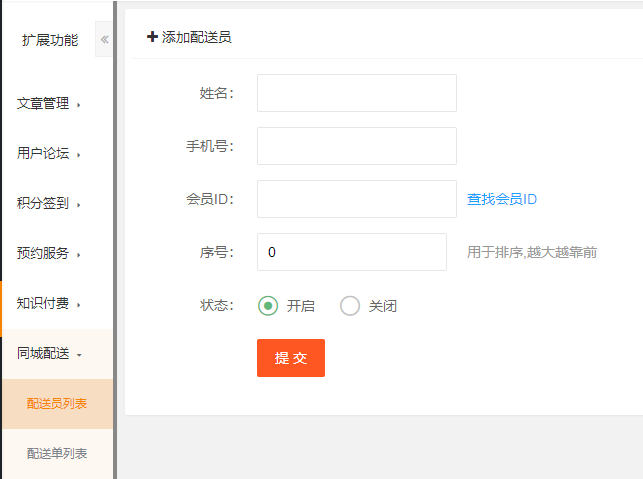Click the 提交 submit button
The height and width of the screenshot is (479, 643).
point(291,358)
